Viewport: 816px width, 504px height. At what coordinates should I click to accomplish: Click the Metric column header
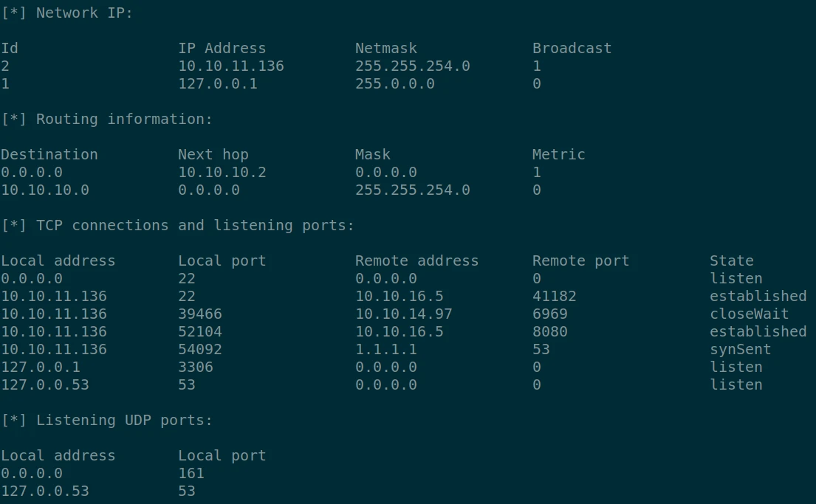(558, 154)
